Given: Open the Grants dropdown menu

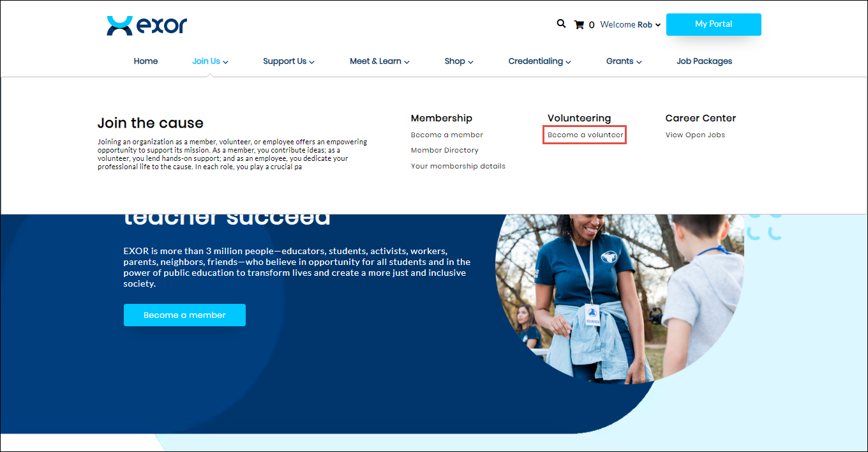Looking at the screenshot, I should point(624,61).
